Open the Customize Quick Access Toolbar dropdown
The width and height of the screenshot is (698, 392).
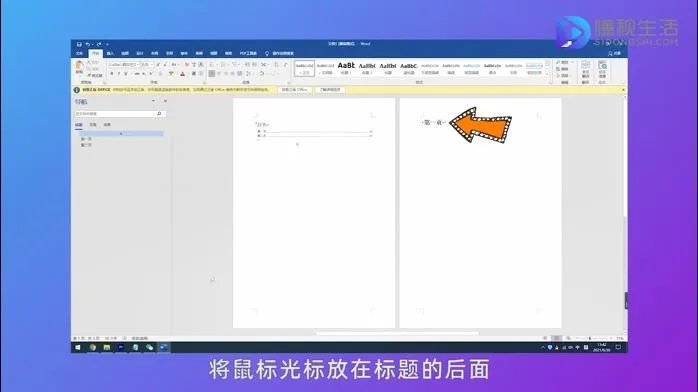coord(107,44)
